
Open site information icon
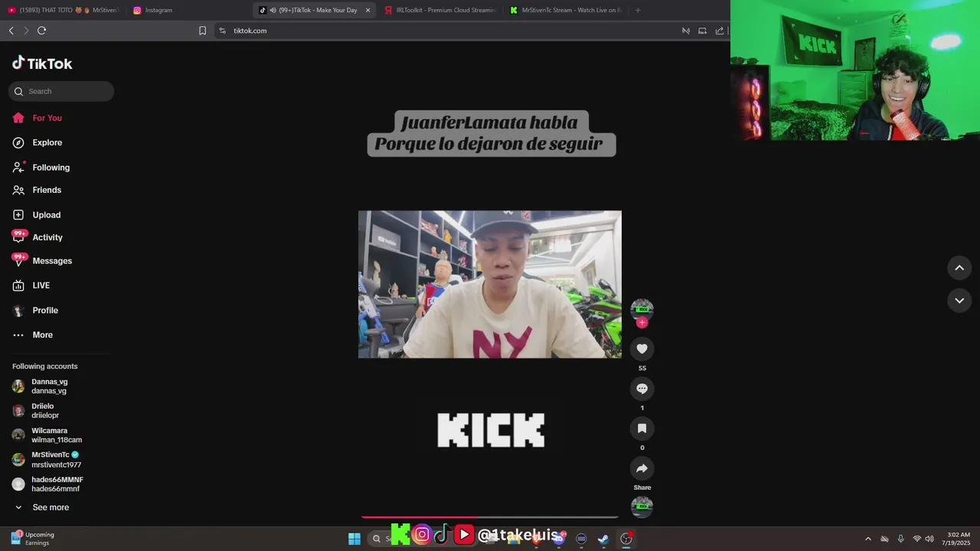(222, 31)
